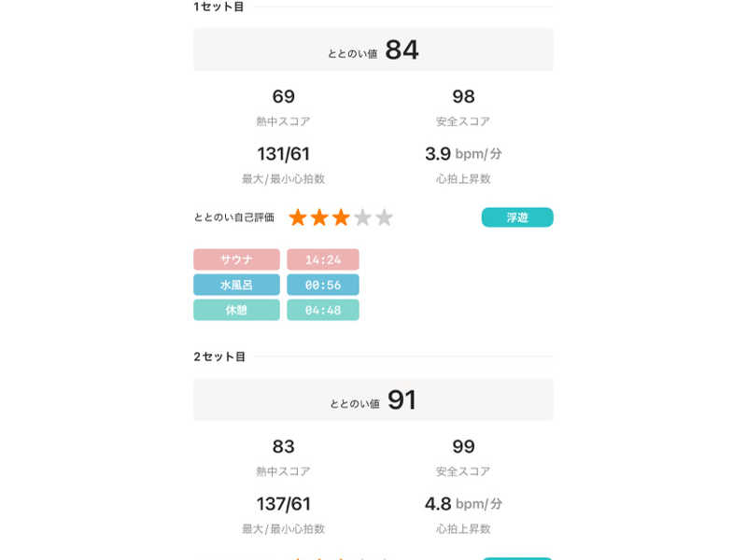Open the sauna time 14:24
The width and height of the screenshot is (747, 560).
pos(323,259)
